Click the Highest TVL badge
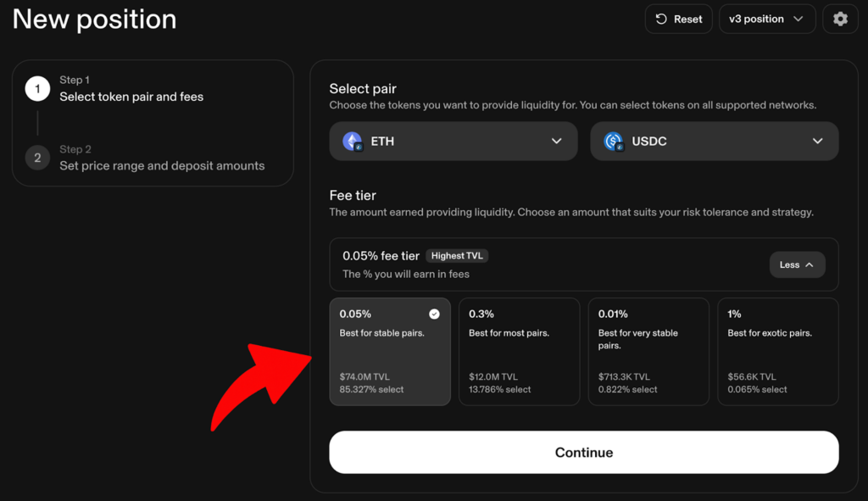The height and width of the screenshot is (501, 868). click(458, 255)
